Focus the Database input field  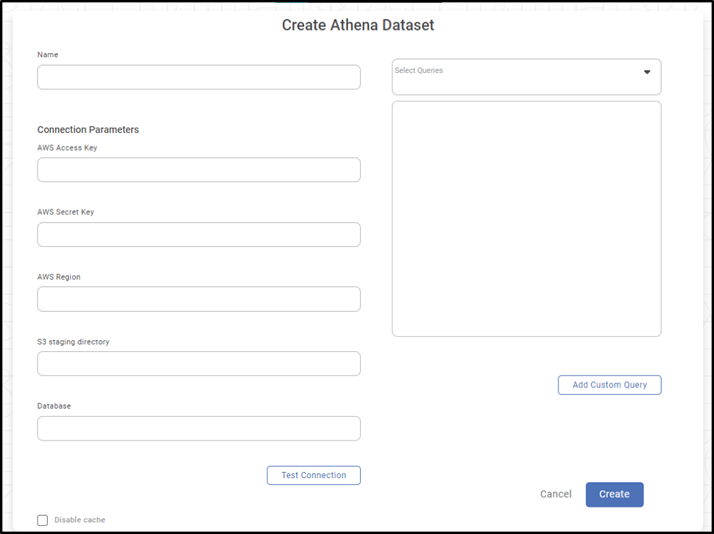pyautogui.click(x=199, y=428)
